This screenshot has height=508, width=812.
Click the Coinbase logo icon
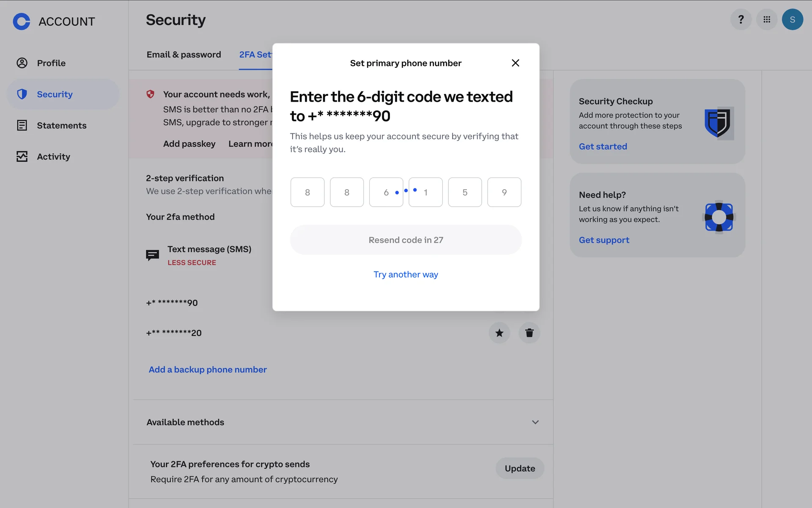click(22, 21)
